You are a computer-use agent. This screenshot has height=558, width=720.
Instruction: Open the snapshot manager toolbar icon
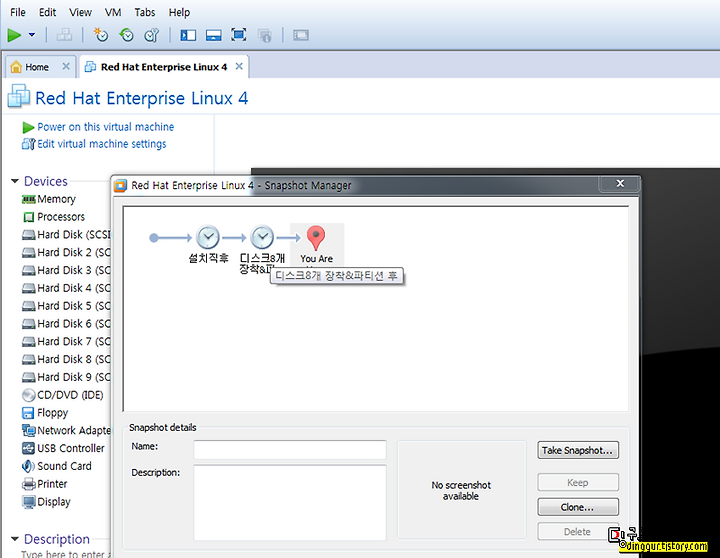click(x=152, y=35)
